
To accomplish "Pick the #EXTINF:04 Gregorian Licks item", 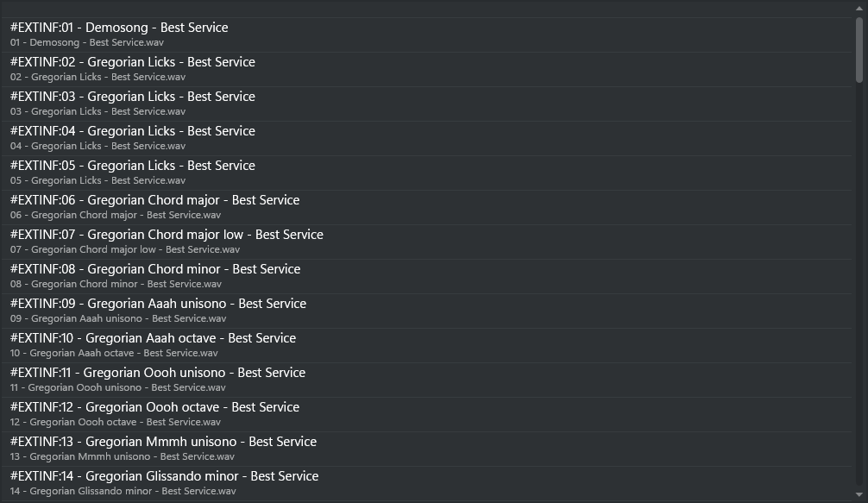I will coord(133,131).
